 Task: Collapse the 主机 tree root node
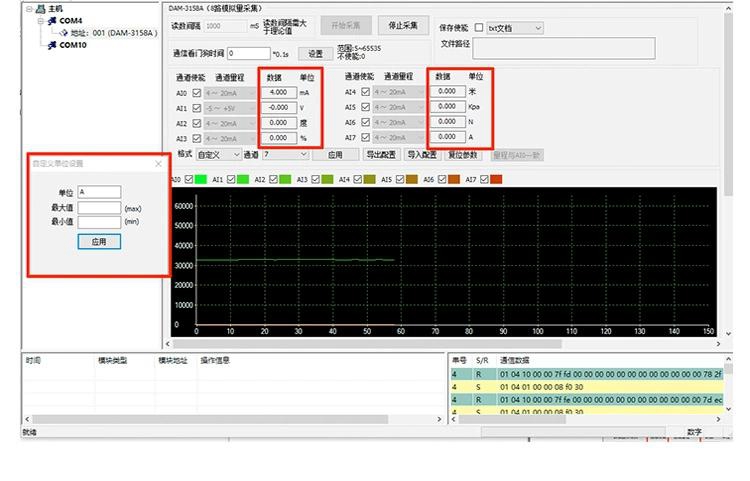[x=29, y=8]
